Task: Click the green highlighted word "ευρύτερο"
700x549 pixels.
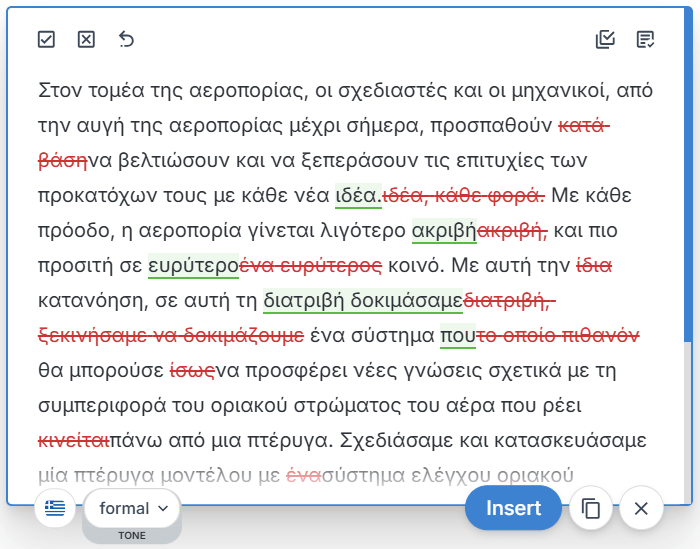Action: click(192, 266)
